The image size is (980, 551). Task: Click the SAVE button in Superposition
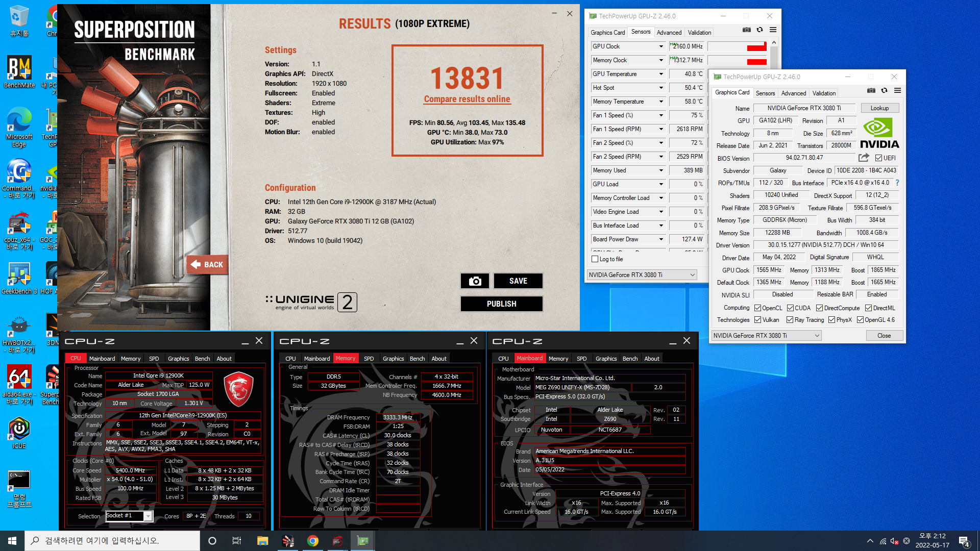518,281
